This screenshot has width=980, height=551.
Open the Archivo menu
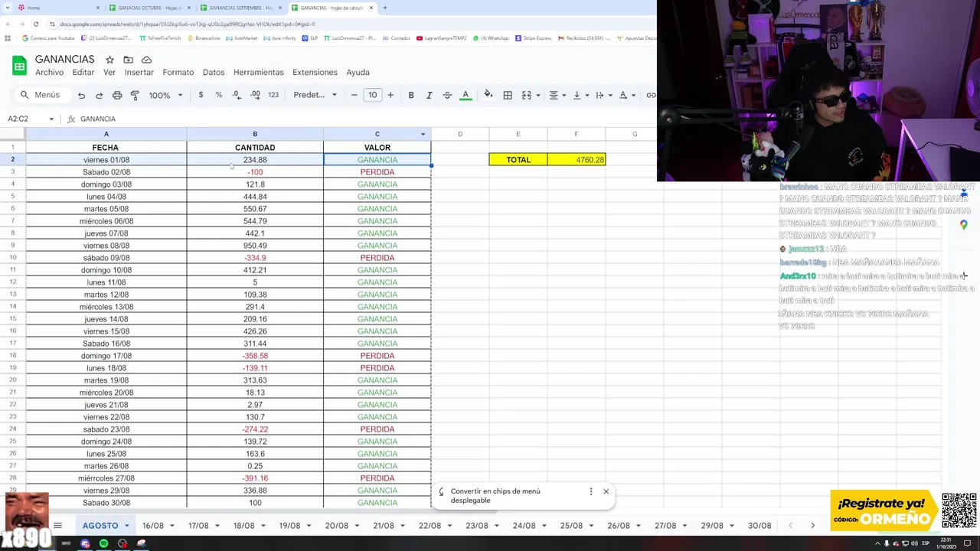click(x=50, y=72)
